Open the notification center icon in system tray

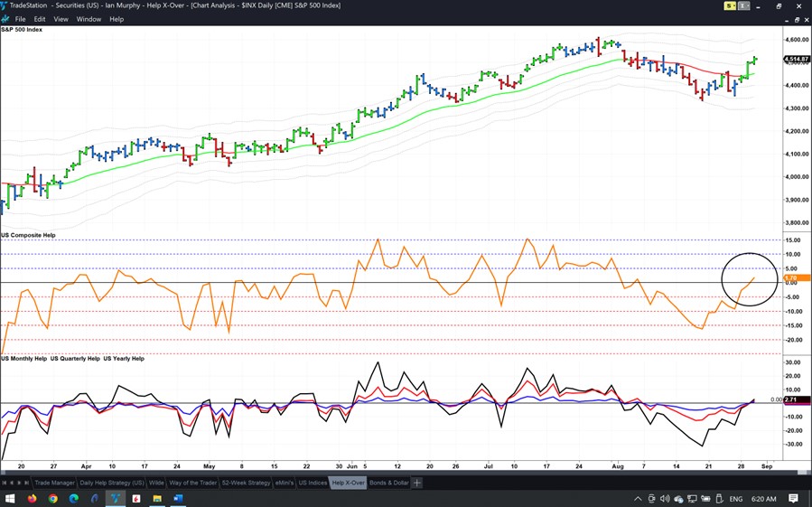(x=793, y=498)
